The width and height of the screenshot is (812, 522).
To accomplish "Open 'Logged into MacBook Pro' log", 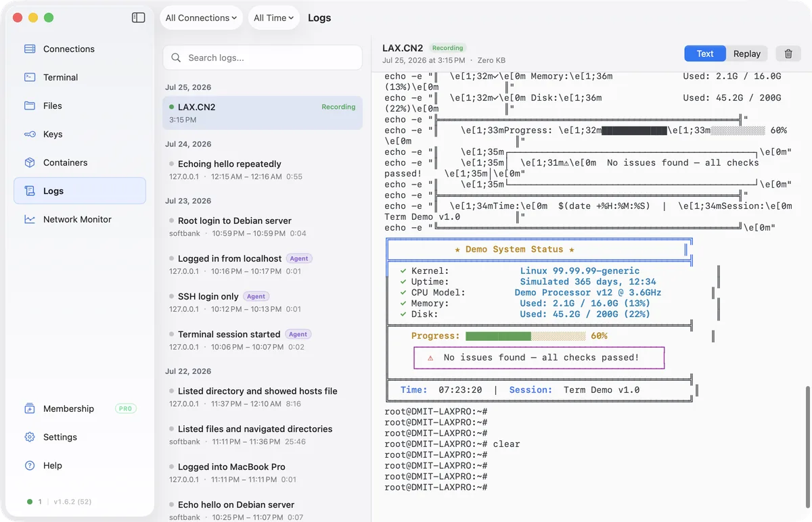I will tap(263, 473).
